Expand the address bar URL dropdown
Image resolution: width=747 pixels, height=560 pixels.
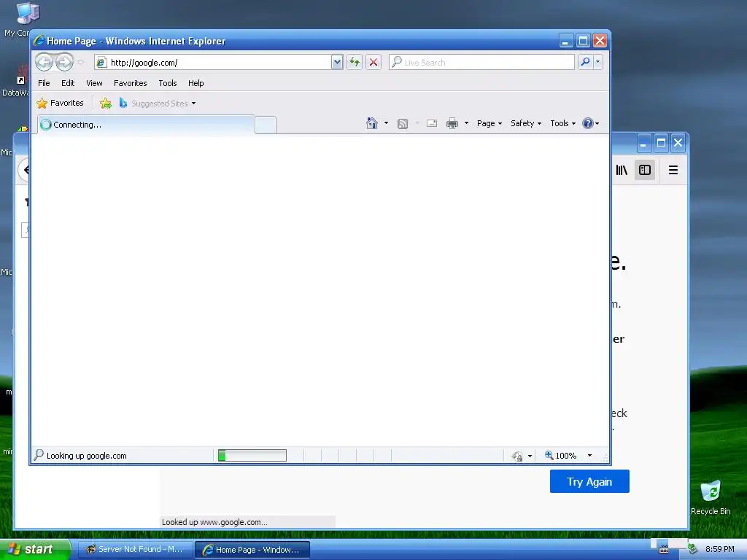[337, 63]
